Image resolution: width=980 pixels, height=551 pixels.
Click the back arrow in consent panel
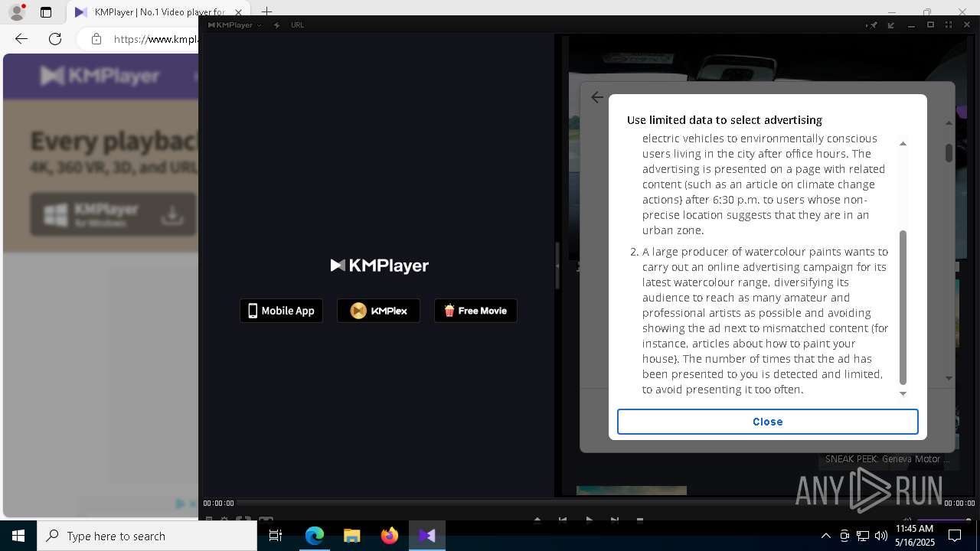(597, 98)
